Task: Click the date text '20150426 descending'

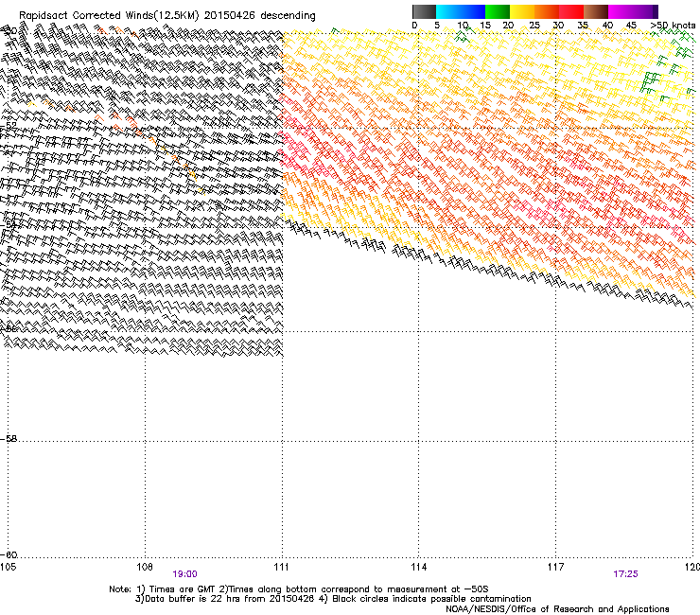Action: tap(260, 15)
